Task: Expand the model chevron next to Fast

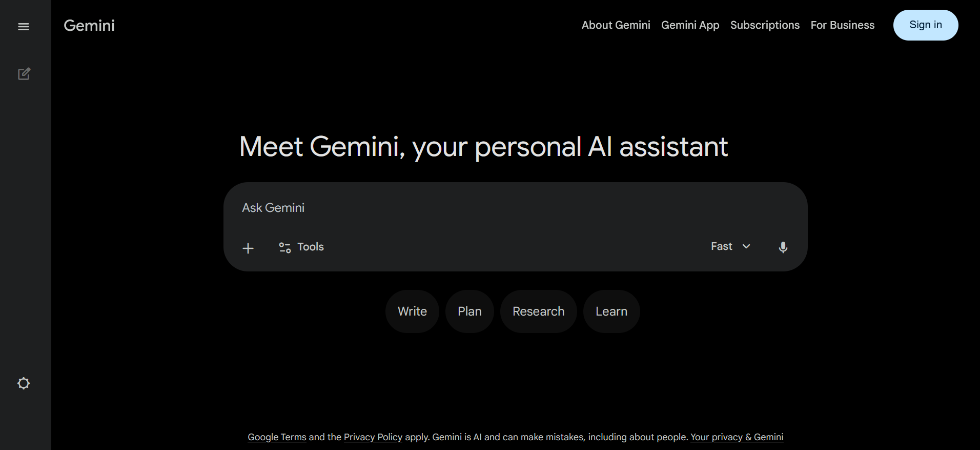Action: (746, 247)
